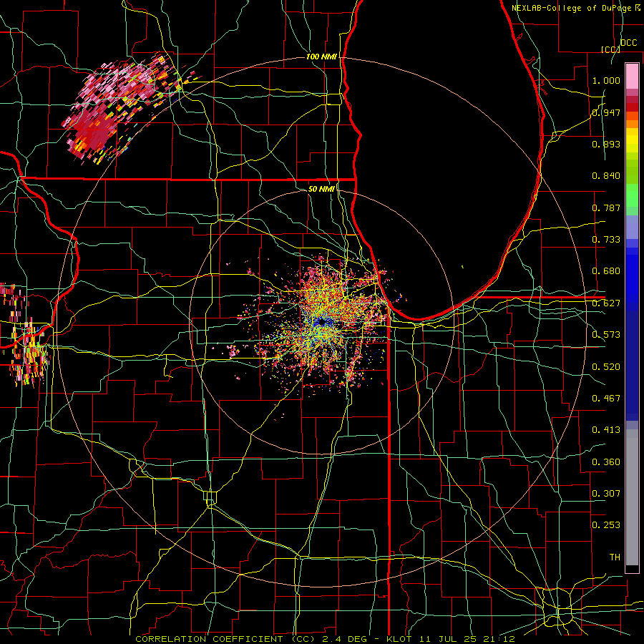Click the 0.467 scale value
The width and height of the screenshot is (644, 644).
[x=606, y=398]
